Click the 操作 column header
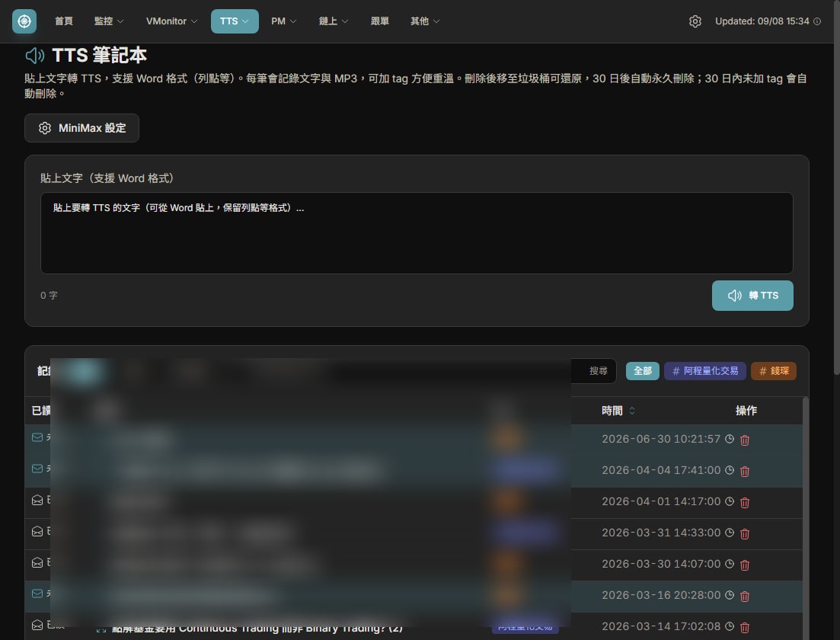This screenshot has width=840, height=640. coord(746,411)
